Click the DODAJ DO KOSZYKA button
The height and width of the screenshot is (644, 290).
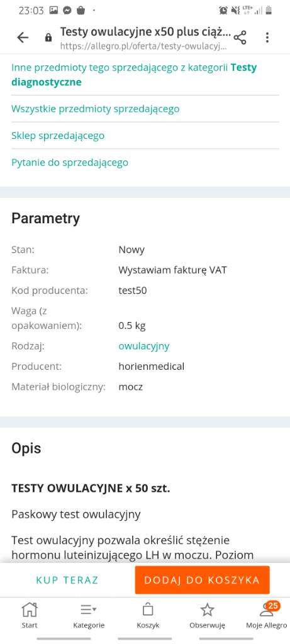[202, 580]
